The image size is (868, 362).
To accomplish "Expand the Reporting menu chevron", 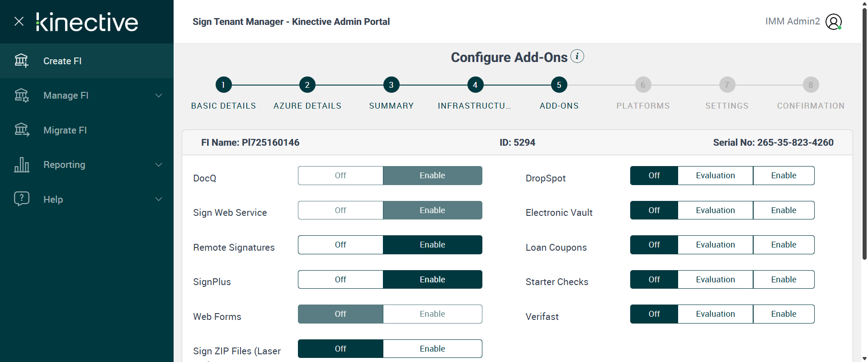I will point(159,165).
